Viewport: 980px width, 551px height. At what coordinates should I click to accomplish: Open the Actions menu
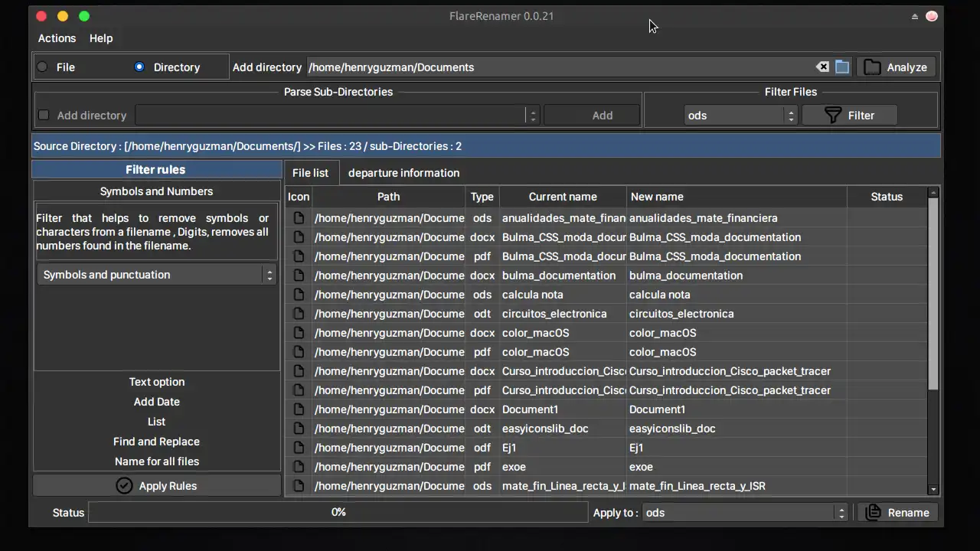[57, 38]
